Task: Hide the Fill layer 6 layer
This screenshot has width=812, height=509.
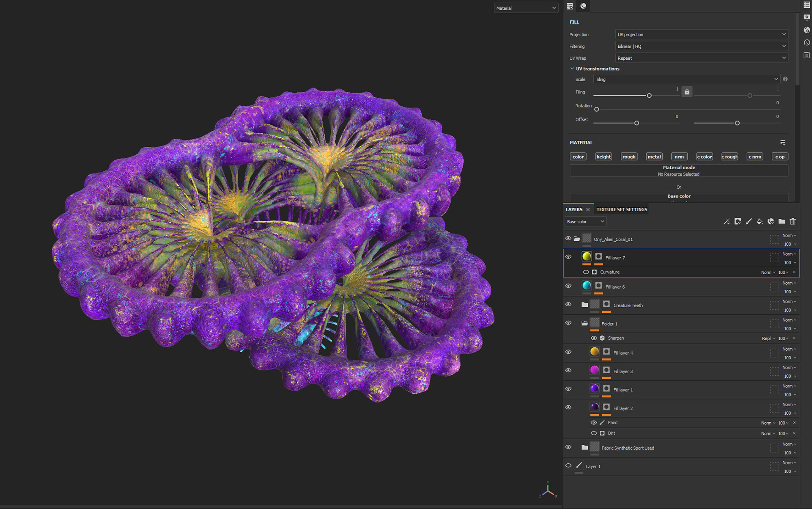Action: 568,286
